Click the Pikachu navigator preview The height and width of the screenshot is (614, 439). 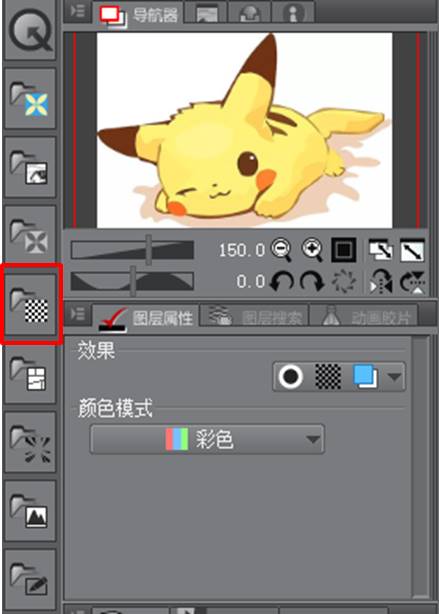click(244, 130)
